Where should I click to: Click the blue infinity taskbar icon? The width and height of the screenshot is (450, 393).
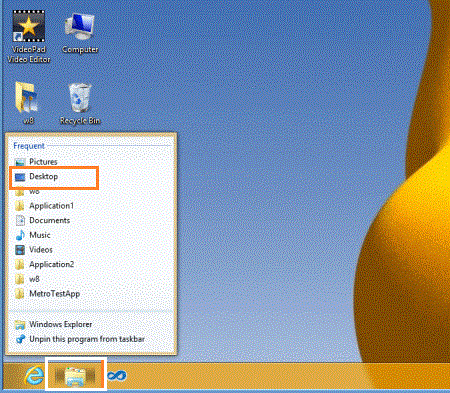[x=117, y=376]
